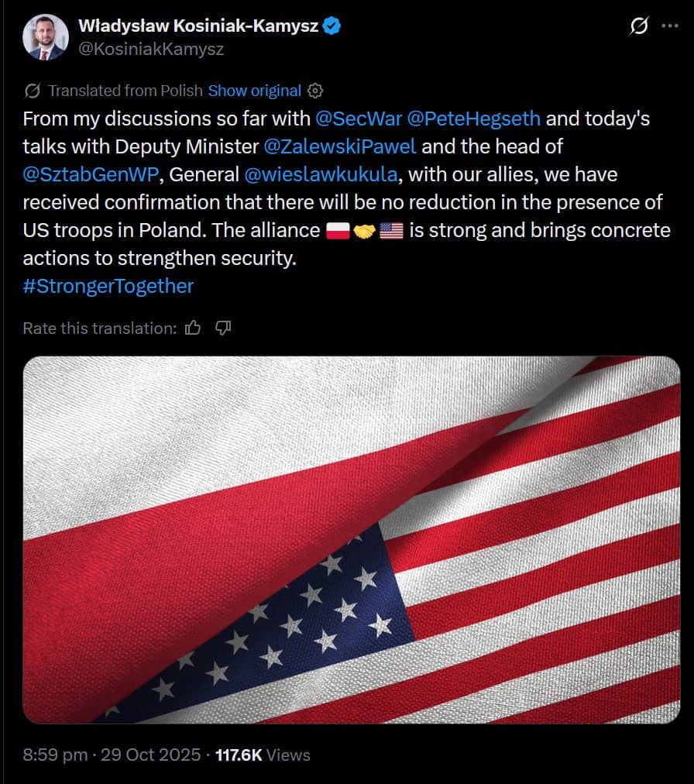Open translation settings via the gear icon

tap(314, 91)
